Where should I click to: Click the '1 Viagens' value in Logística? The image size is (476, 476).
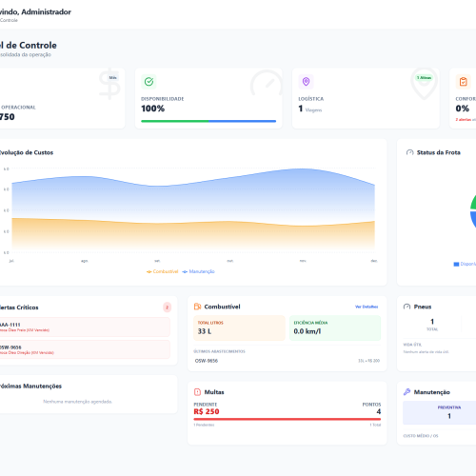coord(310,109)
